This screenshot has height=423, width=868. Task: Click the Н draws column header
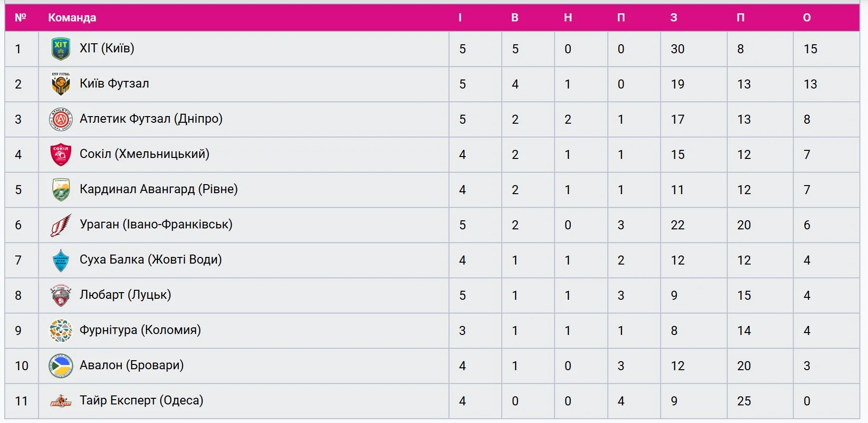[568, 18]
